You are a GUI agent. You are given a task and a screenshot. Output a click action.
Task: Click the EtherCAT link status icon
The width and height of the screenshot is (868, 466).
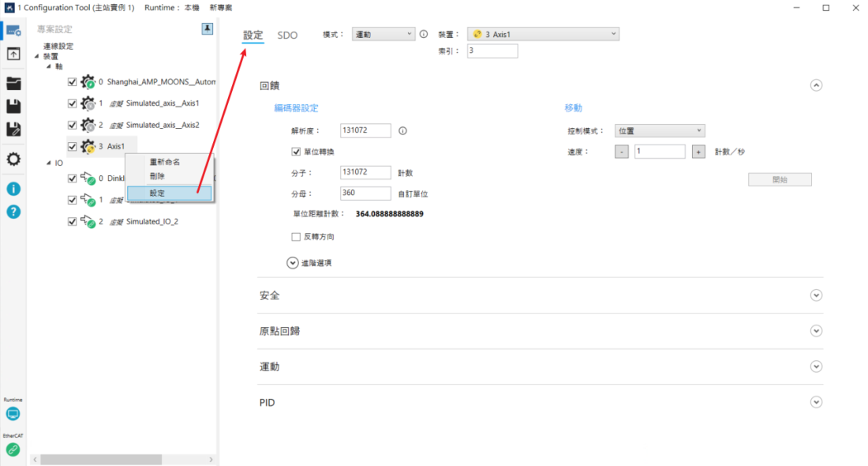13,449
